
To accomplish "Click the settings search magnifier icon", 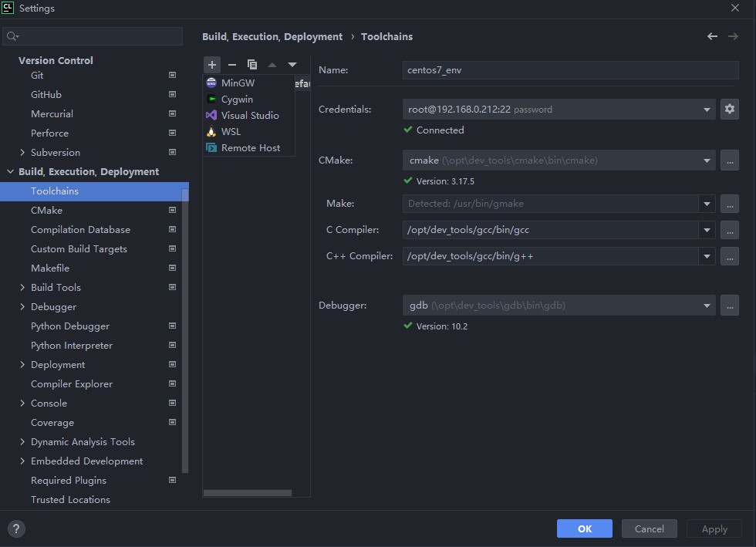I will click(12, 36).
